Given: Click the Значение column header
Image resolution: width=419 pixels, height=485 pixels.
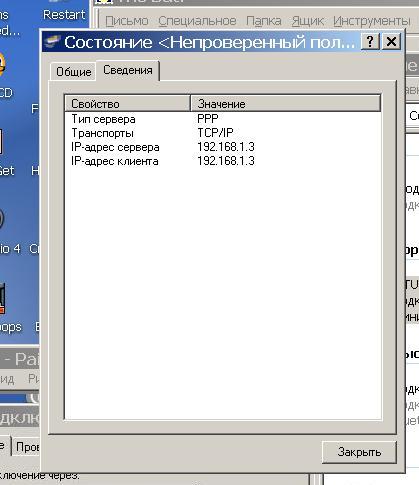Looking at the screenshot, I should pos(286,104).
